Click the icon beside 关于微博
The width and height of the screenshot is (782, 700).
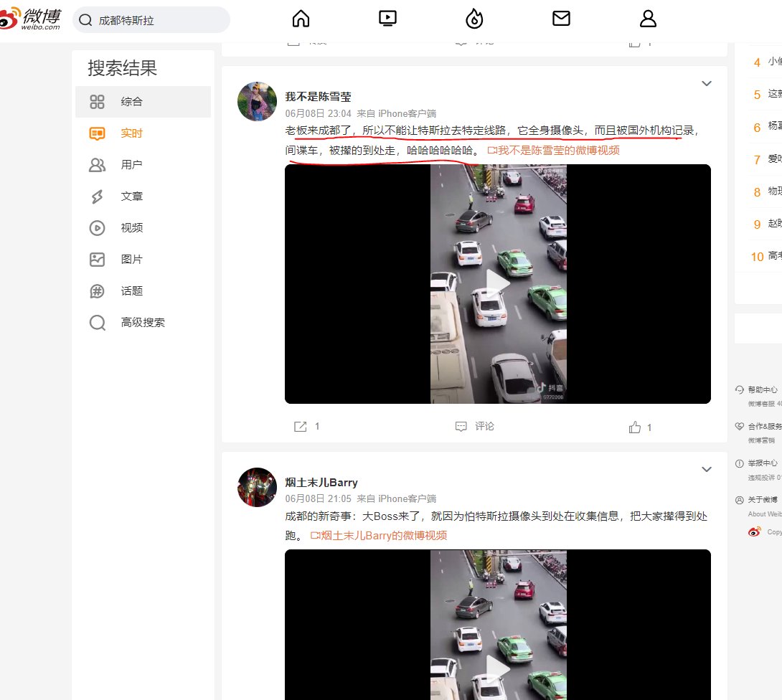tap(739, 500)
